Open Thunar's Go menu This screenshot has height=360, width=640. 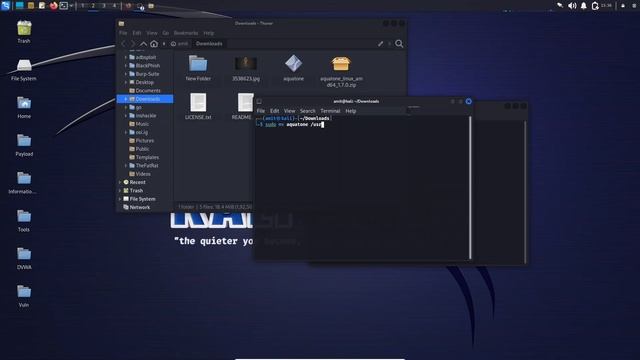(x=165, y=33)
